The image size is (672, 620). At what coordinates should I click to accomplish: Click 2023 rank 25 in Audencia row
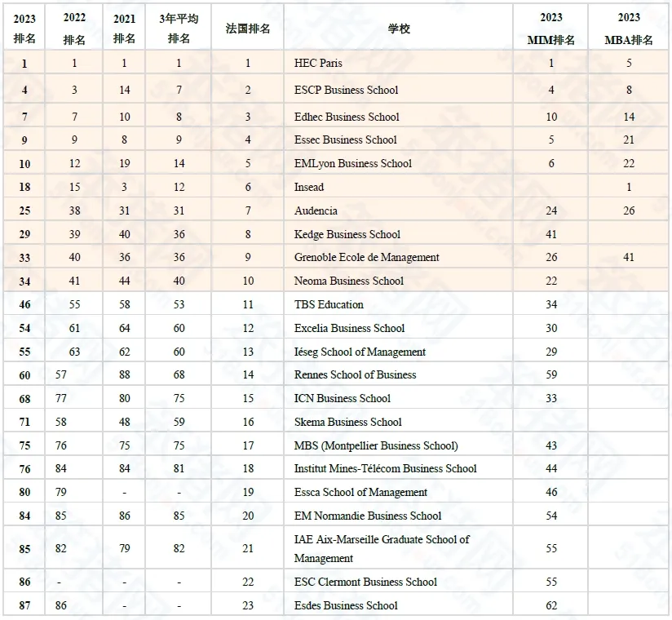point(24,210)
